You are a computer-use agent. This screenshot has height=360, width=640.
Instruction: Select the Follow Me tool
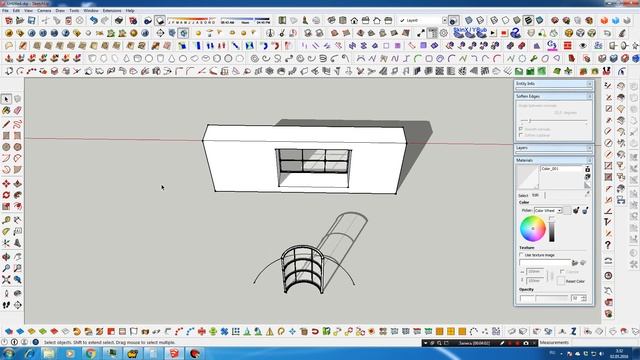18,195
